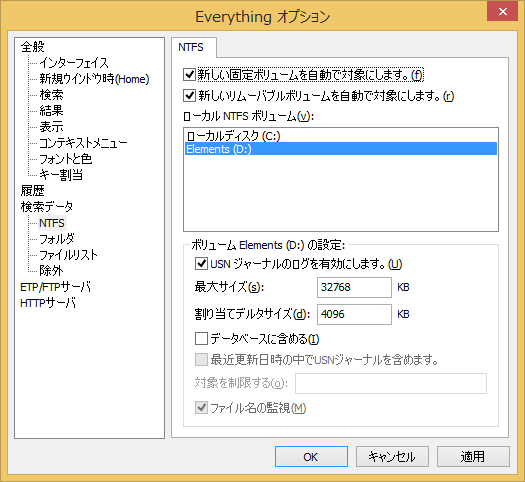Select the 検索 tree item under 全般
The image size is (525, 482).
pos(51,95)
